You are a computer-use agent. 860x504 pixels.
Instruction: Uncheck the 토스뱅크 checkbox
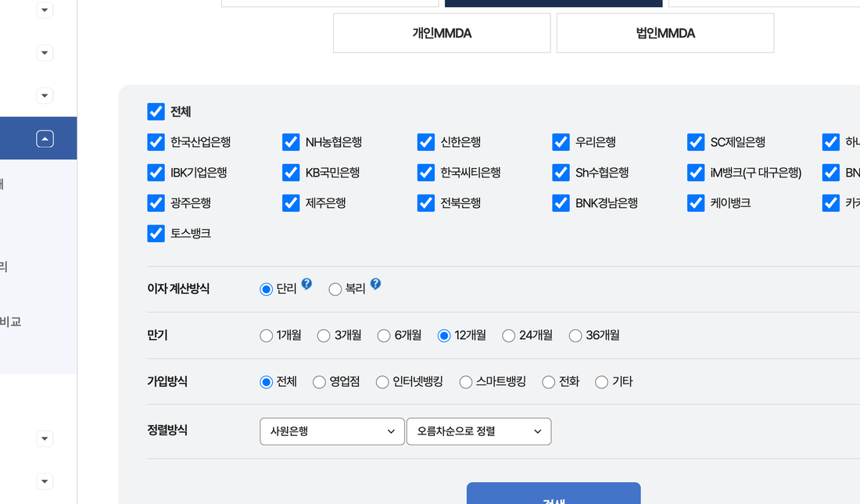(x=156, y=234)
